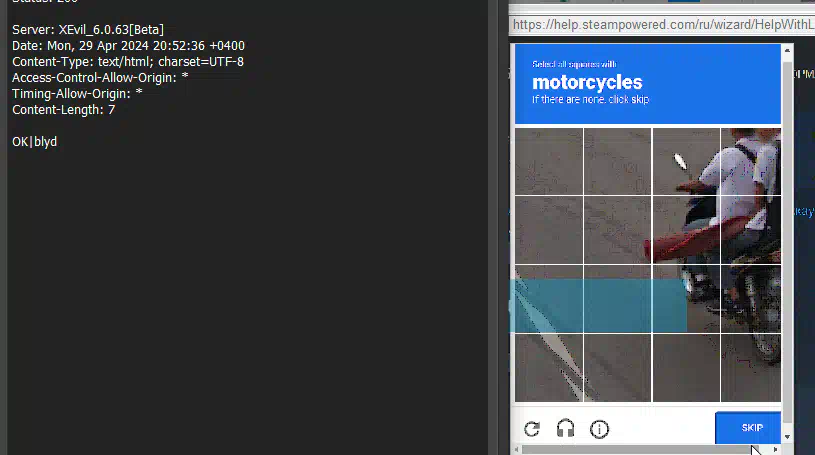815x455 pixels.
Task: Click "If there are none, click skip" text
Action: (590, 99)
